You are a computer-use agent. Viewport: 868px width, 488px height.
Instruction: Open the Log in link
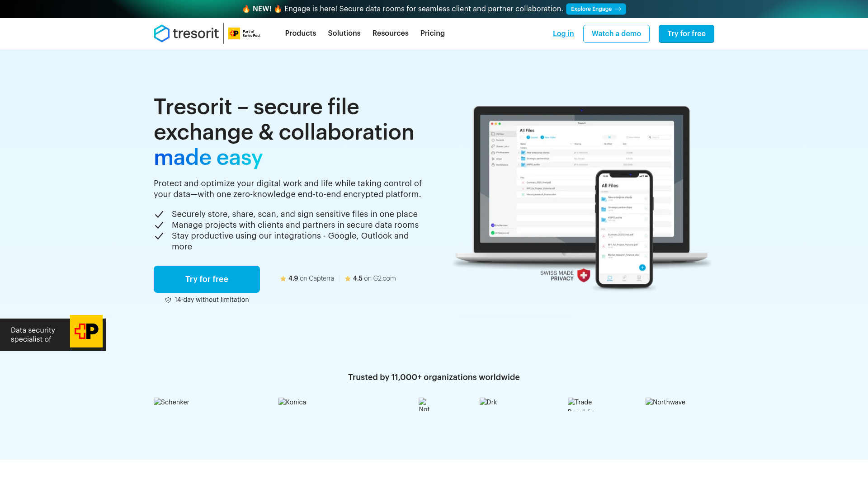coord(563,33)
